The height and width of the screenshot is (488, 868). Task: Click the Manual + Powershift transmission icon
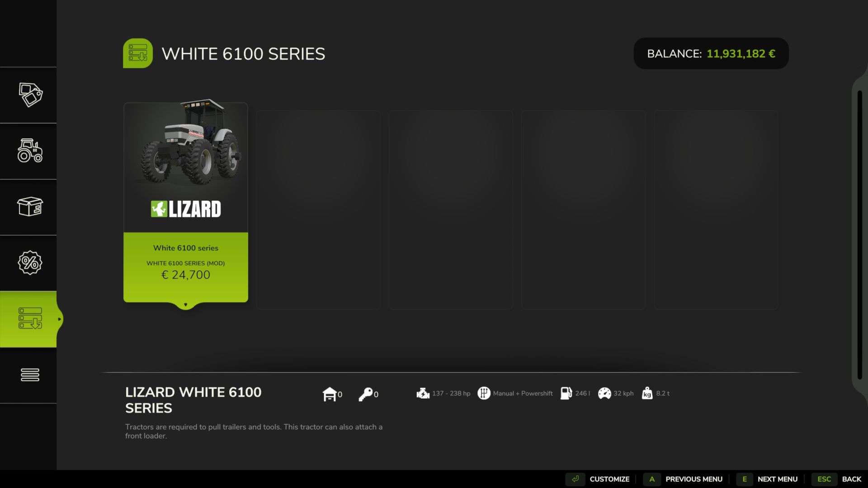484,393
